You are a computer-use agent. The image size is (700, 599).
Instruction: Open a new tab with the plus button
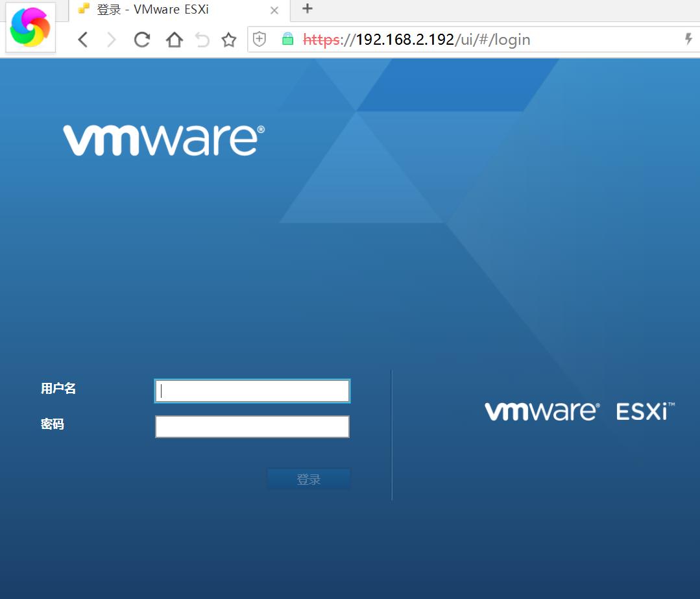coord(306,9)
